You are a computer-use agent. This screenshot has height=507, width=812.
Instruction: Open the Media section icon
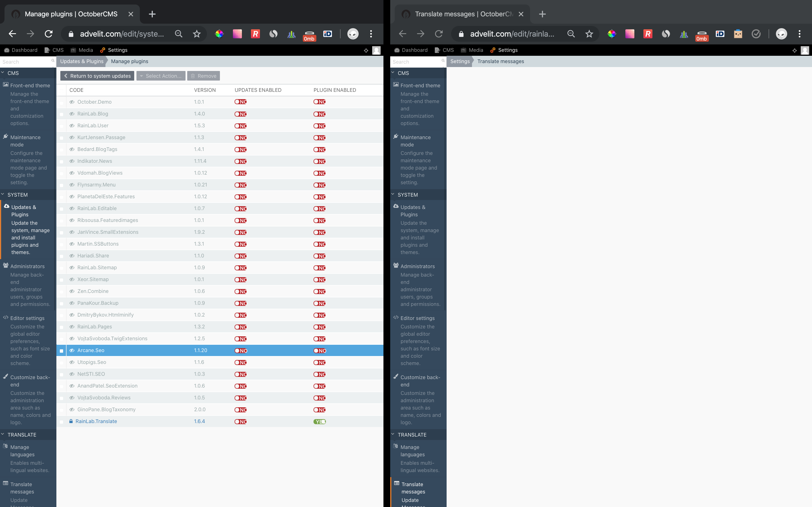click(x=74, y=50)
